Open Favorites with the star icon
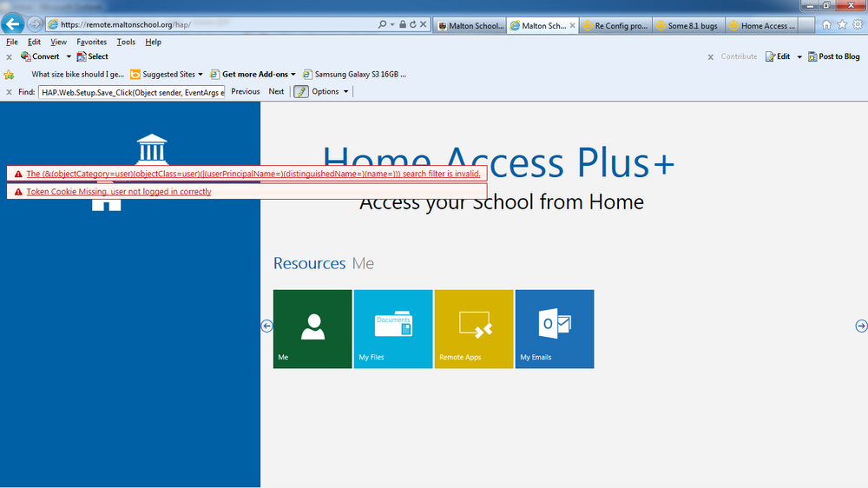868x488 pixels. (842, 24)
